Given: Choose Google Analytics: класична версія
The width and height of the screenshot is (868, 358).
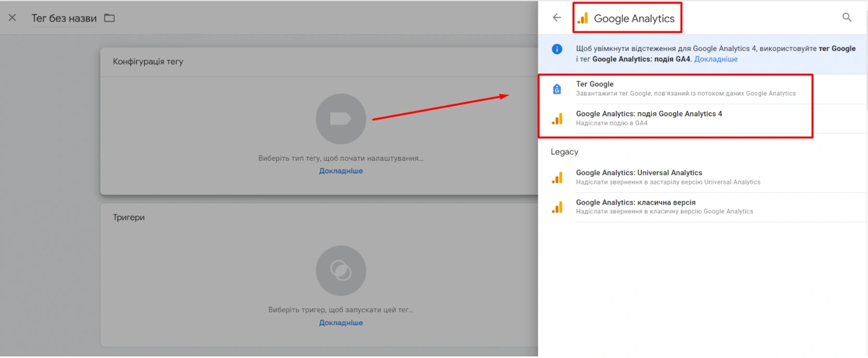Looking at the screenshot, I should [635, 202].
